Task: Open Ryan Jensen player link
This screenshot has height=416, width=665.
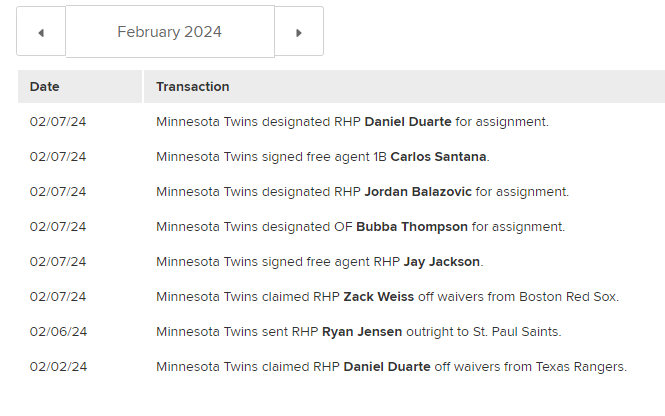Action: (x=361, y=332)
